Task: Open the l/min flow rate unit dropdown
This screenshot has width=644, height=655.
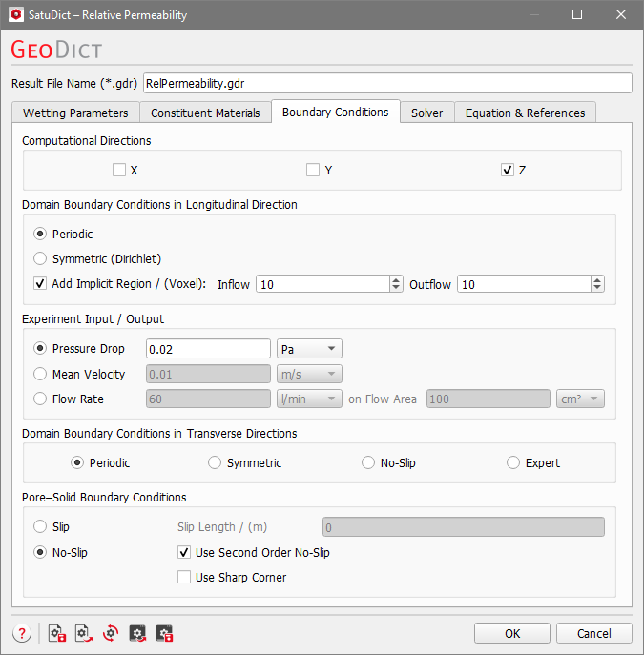Action: coord(309,399)
